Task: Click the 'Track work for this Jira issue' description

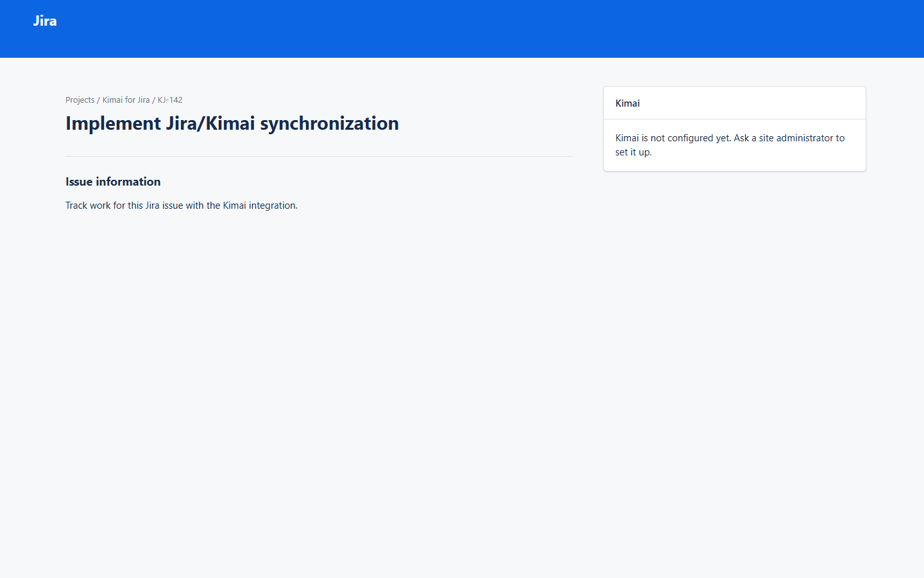Action: 182,206
